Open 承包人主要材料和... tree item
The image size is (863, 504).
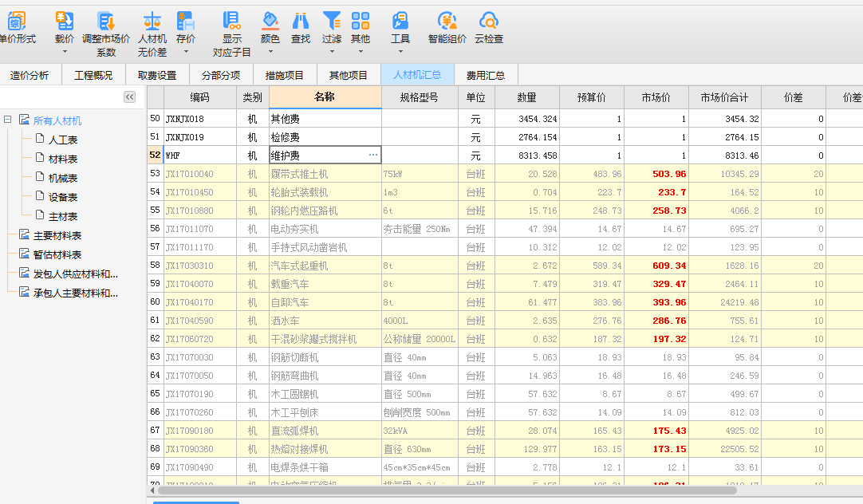click(76, 293)
